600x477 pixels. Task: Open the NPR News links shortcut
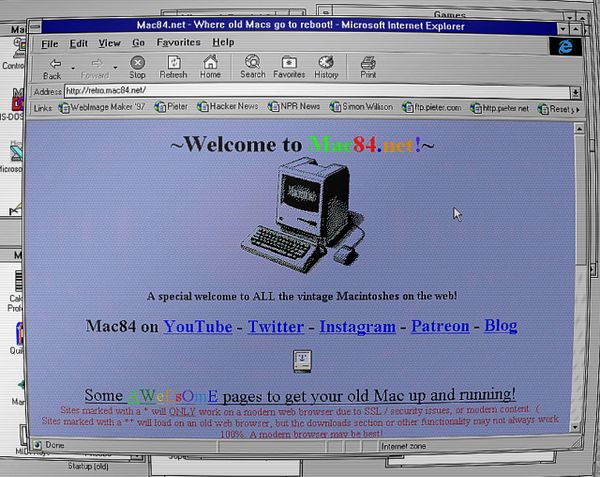[294, 106]
